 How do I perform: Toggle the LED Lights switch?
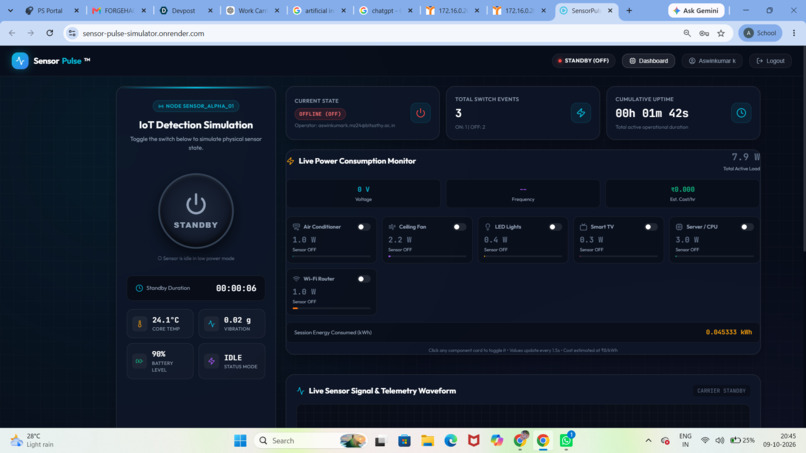pyautogui.click(x=555, y=227)
